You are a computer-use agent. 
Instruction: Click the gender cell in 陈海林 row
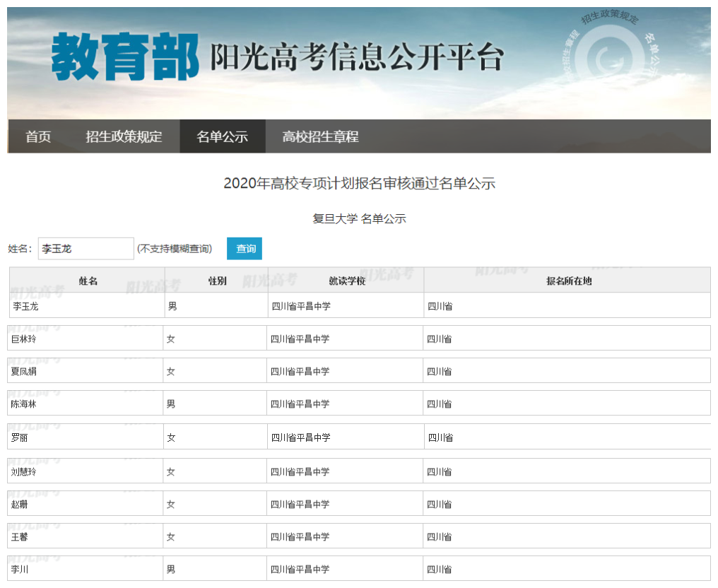coord(216,404)
